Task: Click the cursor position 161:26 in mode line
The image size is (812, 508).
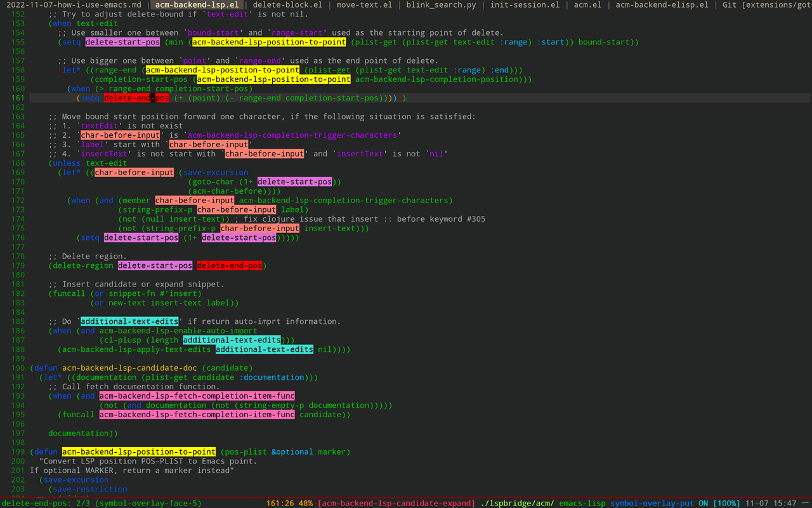Action: pyautogui.click(x=280, y=504)
